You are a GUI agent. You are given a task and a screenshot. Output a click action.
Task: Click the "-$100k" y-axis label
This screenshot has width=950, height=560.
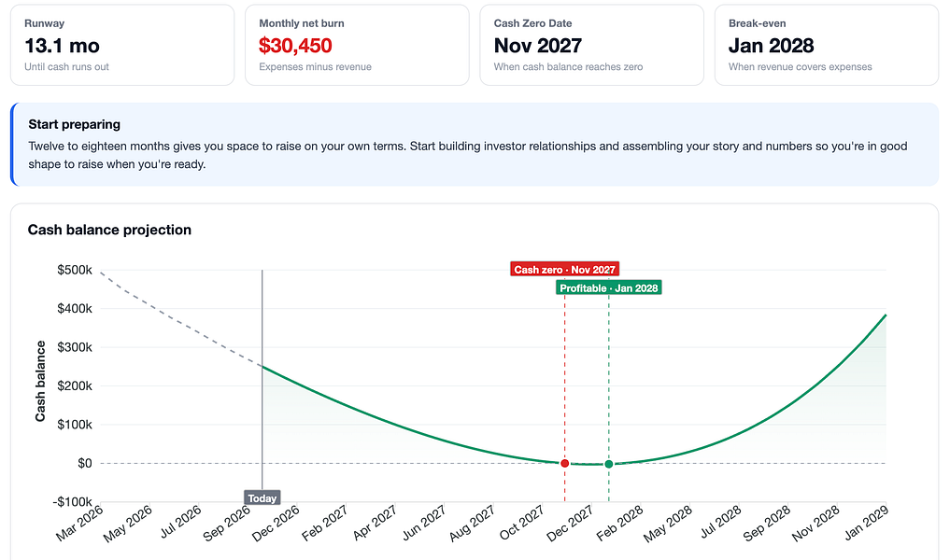[x=72, y=502]
